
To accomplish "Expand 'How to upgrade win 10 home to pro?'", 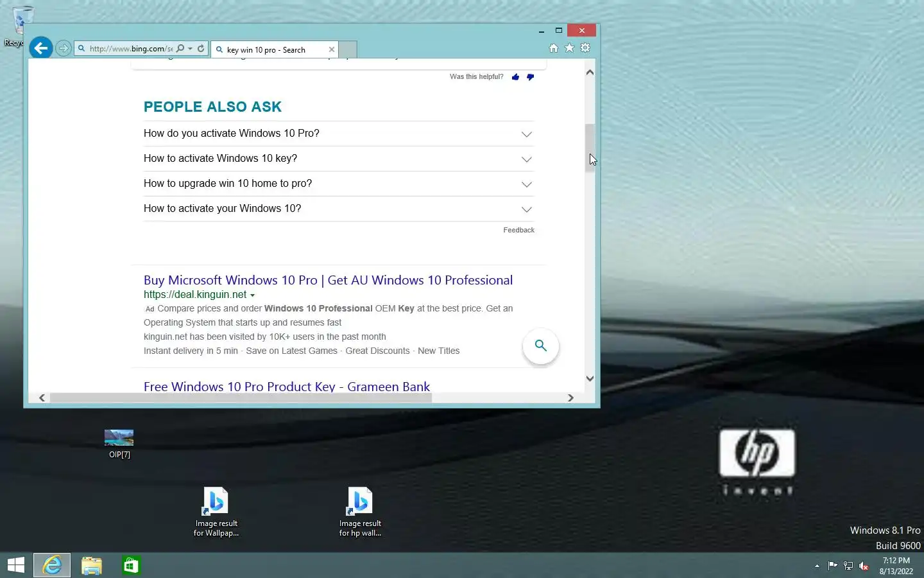I will pos(339,184).
